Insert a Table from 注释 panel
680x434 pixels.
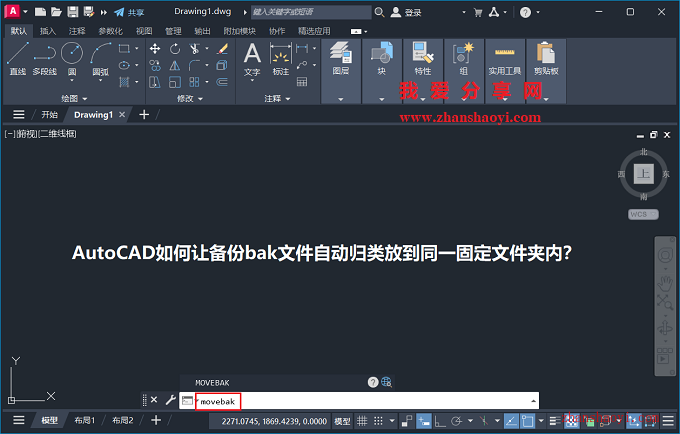click(302, 82)
